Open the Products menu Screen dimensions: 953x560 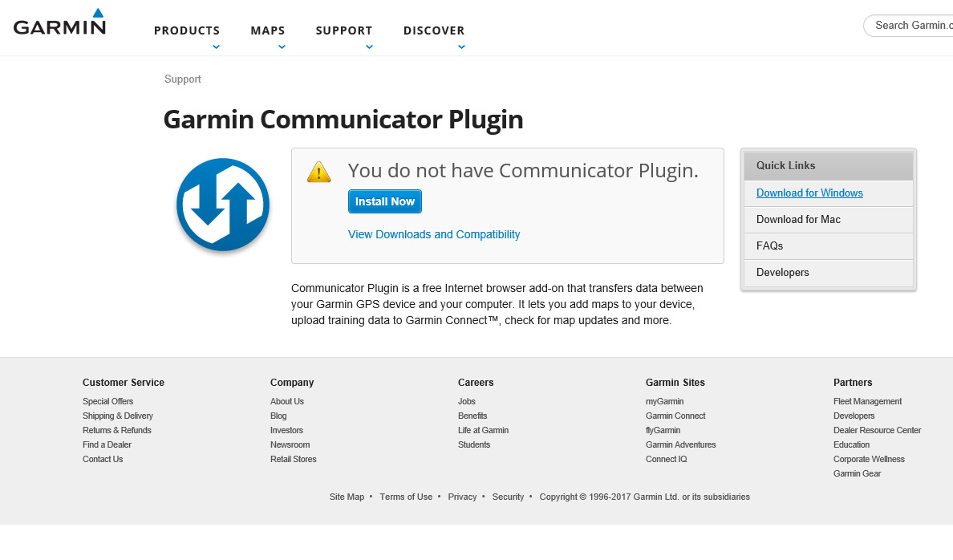point(187,30)
